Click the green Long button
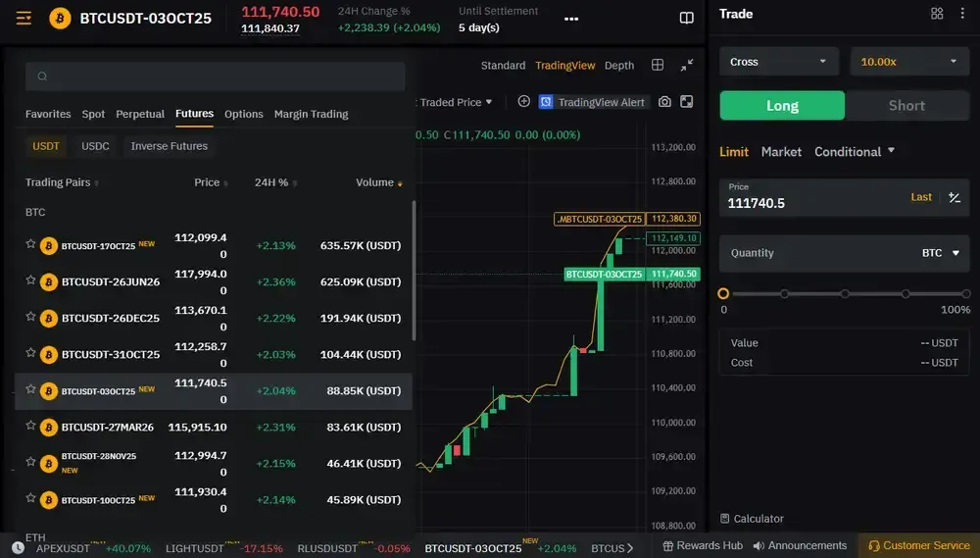The width and height of the screenshot is (980, 558). 782,106
